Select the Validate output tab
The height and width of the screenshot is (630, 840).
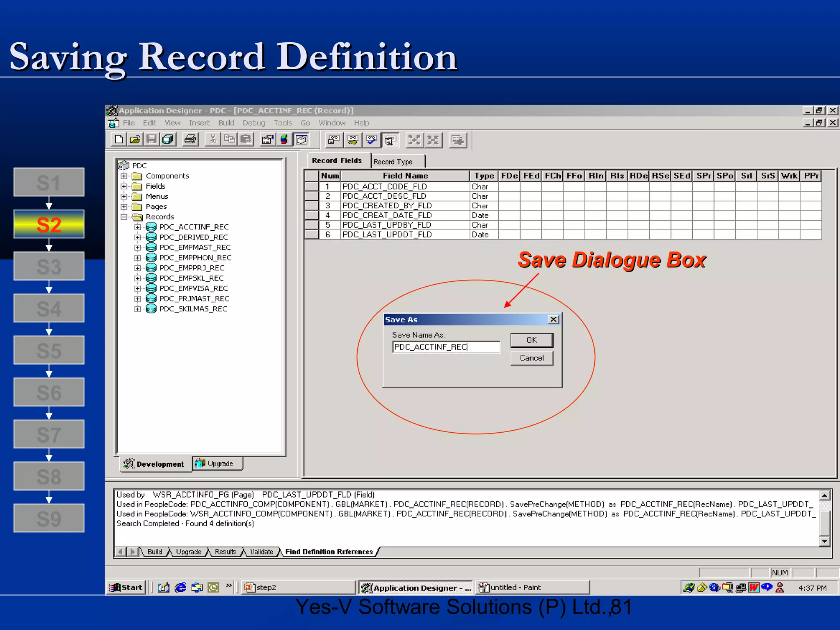coord(262,552)
